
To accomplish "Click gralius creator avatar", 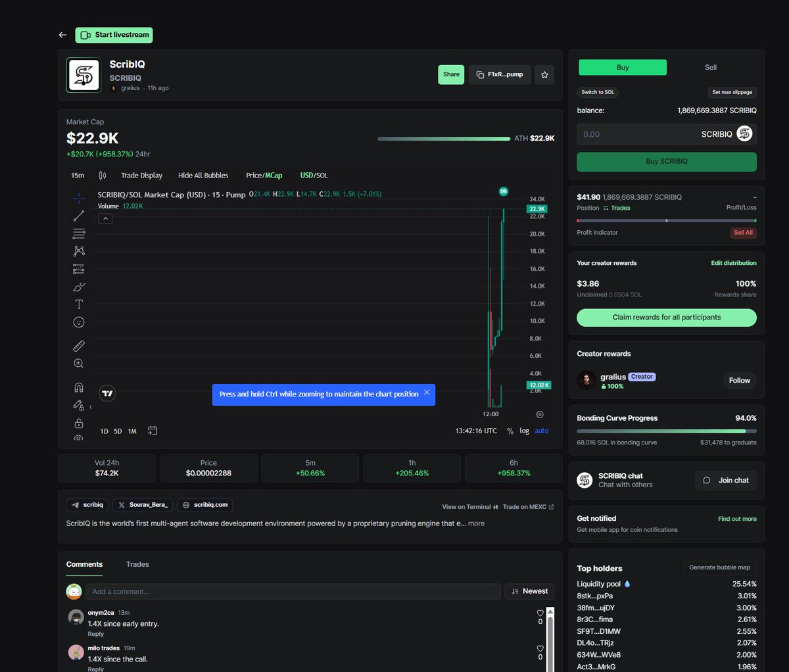I will pos(586,380).
